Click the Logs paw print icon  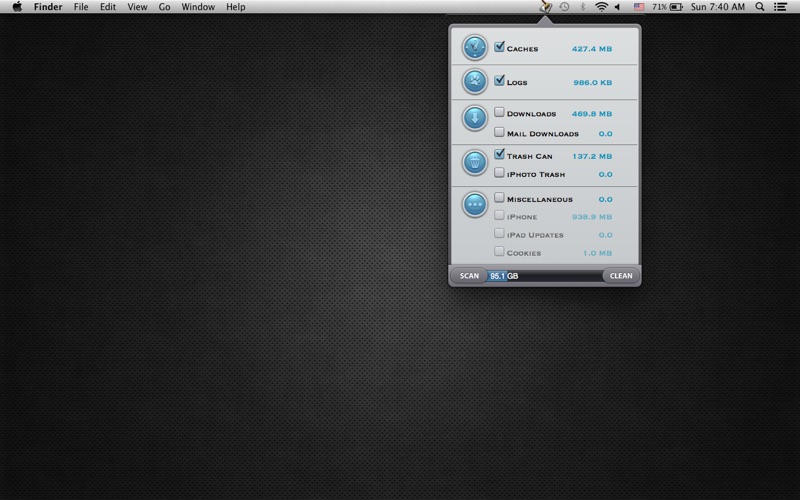[474, 81]
